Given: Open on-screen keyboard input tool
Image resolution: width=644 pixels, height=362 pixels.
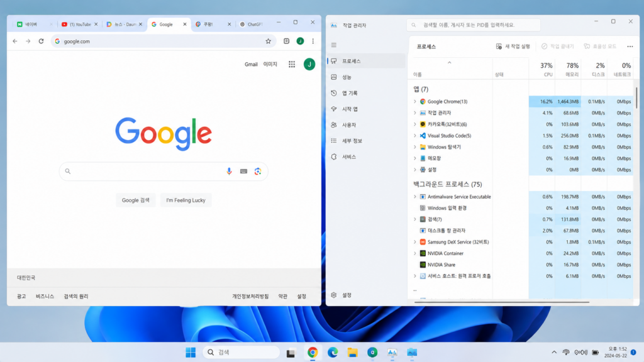Looking at the screenshot, I should pyautogui.click(x=243, y=171).
